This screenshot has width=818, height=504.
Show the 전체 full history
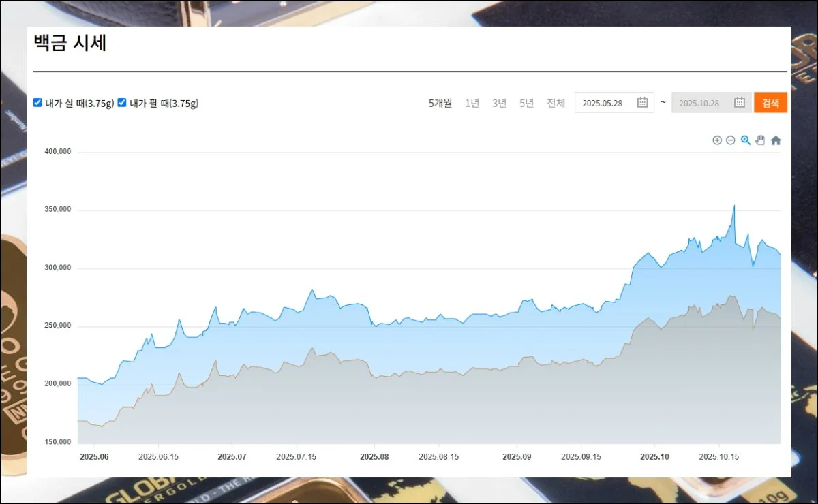tap(556, 103)
